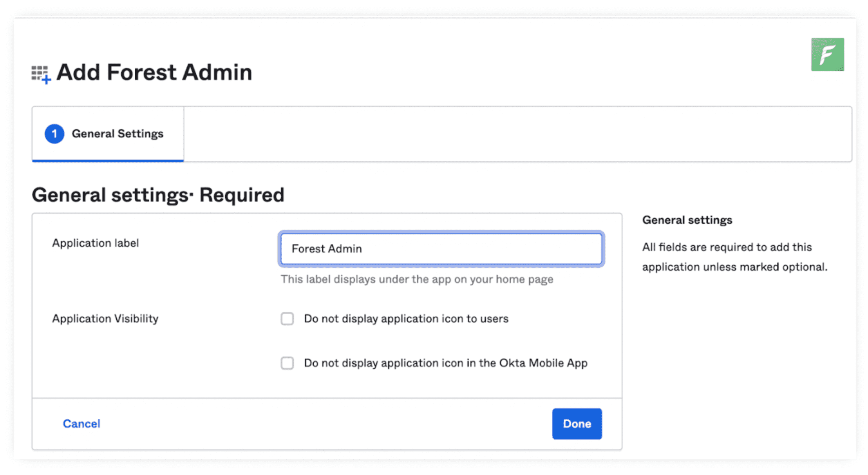868x475 pixels.
Task: Click the 'All fields are required' help text
Action: pyautogui.click(x=734, y=257)
